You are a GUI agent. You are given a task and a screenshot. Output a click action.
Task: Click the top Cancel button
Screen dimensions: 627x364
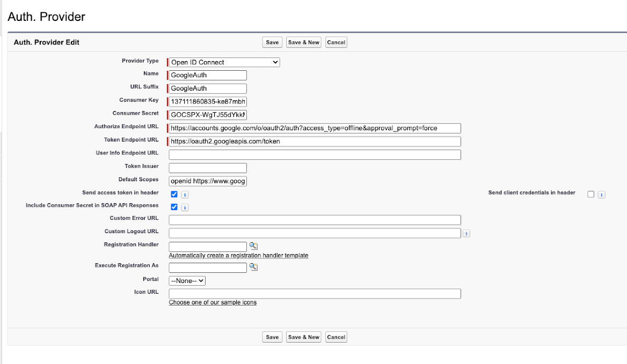336,42
